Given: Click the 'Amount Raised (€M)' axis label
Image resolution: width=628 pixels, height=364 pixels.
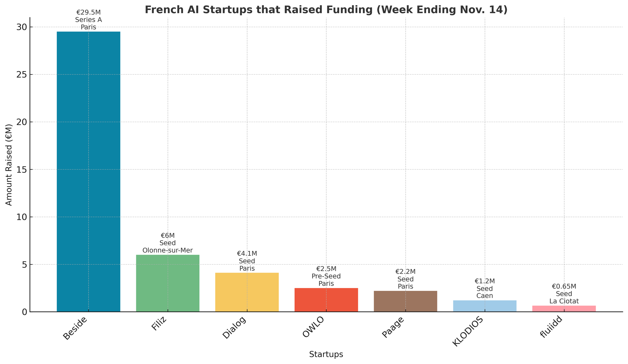Looking at the screenshot, I should 9,165.
